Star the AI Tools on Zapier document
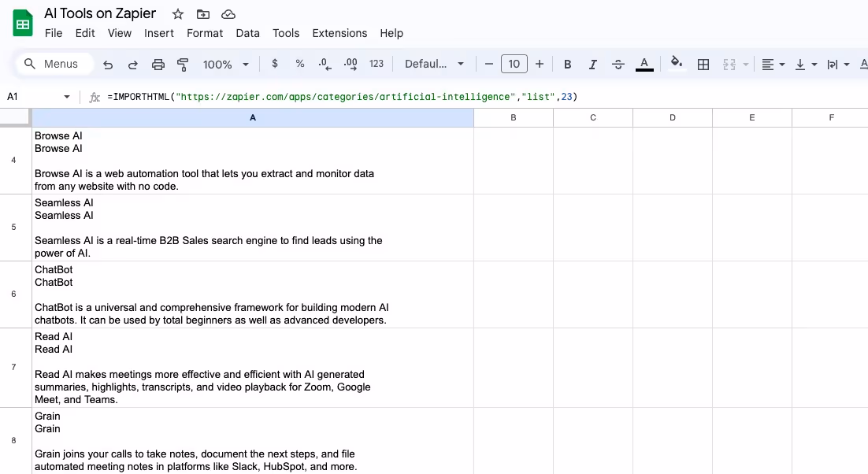The width and height of the screenshot is (868, 474). [178, 14]
